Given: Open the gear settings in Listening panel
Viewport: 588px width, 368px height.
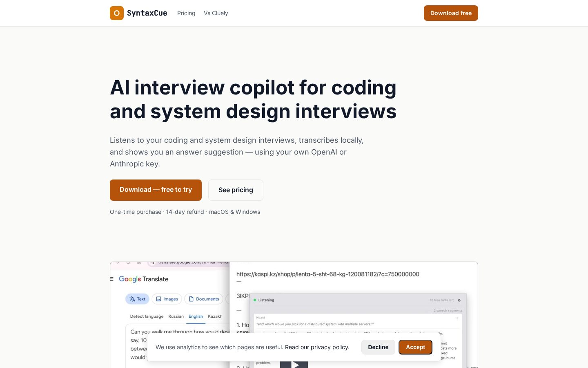Looking at the screenshot, I should tap(459, 300).
